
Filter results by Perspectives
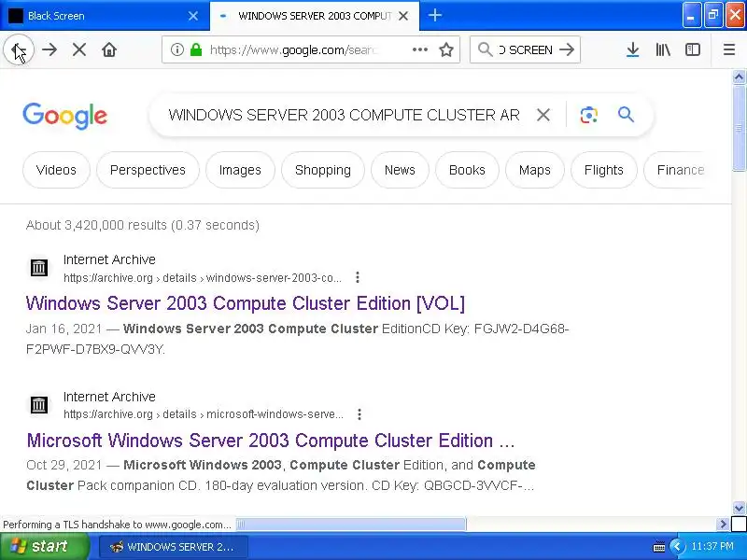148,170
